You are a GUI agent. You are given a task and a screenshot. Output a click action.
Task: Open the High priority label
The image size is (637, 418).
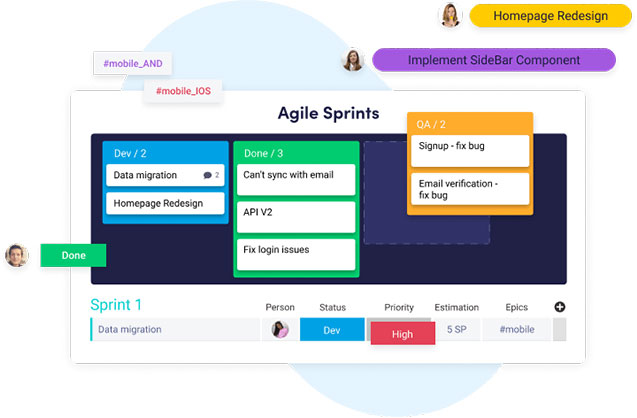click(x=402, y=334)
